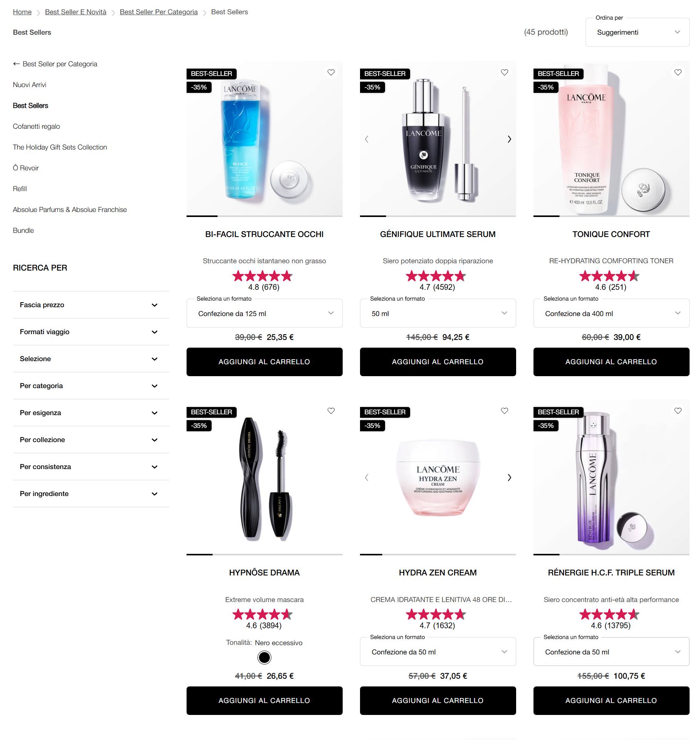Show next image of Génifique Ultimate Serum
Viewport: 700px width, 740px height.
[509, 139]
